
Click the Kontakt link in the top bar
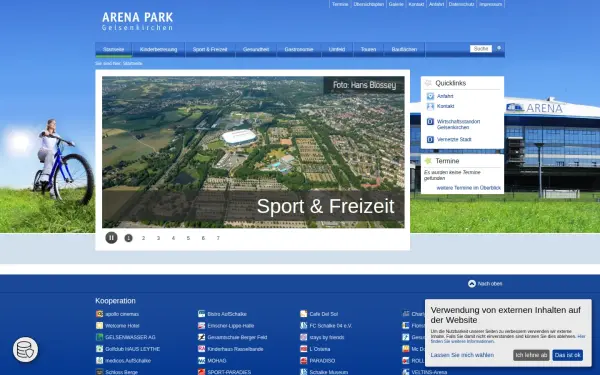click(416, 4)
